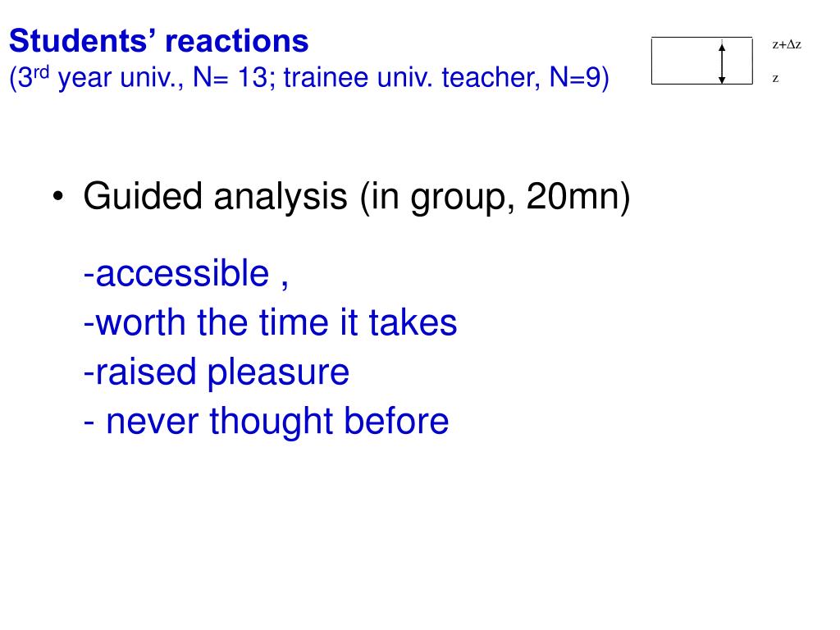
Task: Click the - never thought before line
Action: [x=267, y=421]
